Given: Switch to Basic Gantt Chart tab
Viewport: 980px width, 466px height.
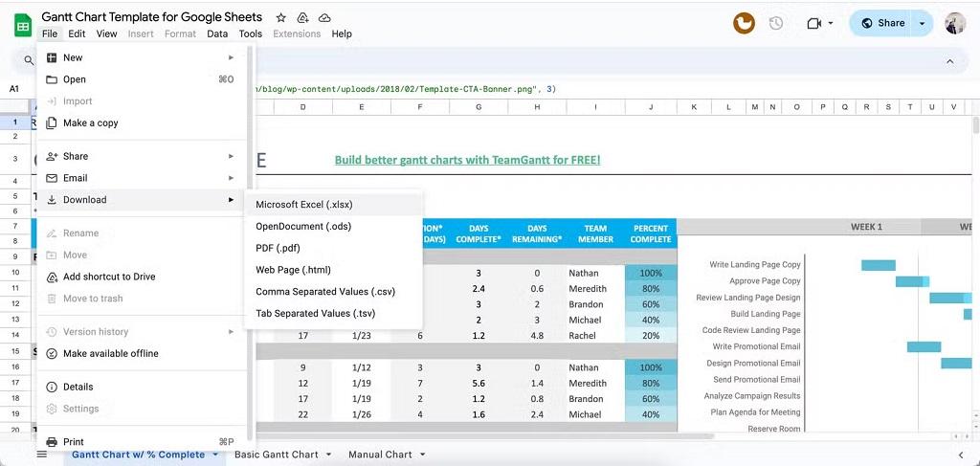Looking at the screenshot, I should [277, 455].
